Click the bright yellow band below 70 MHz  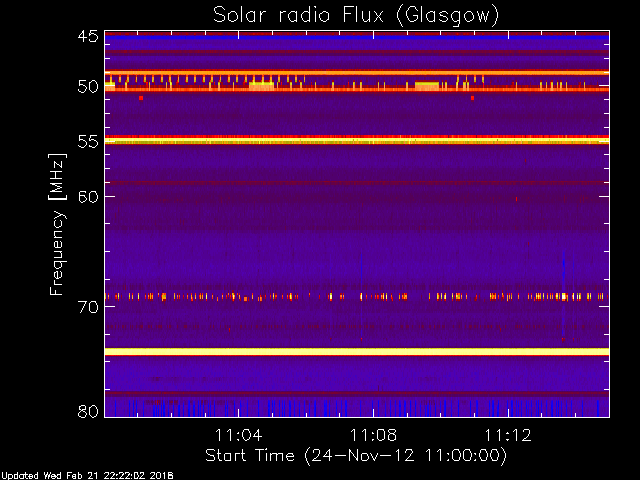click(x=357, y=352)
